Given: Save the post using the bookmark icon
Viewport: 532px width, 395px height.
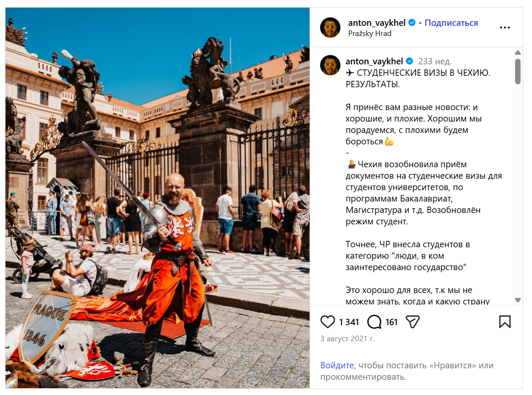Looking at the screenshot, I should 505,322.
